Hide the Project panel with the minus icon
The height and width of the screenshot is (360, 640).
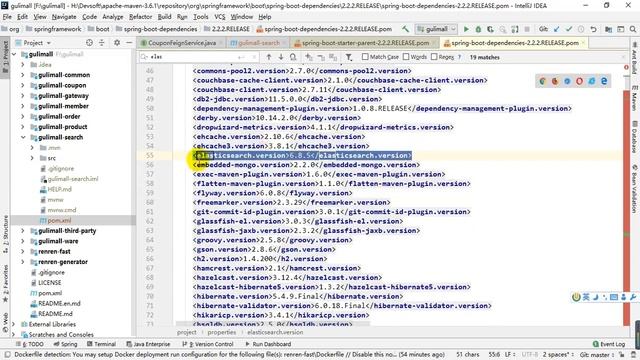pyautogui.click(x=129, y=42)
